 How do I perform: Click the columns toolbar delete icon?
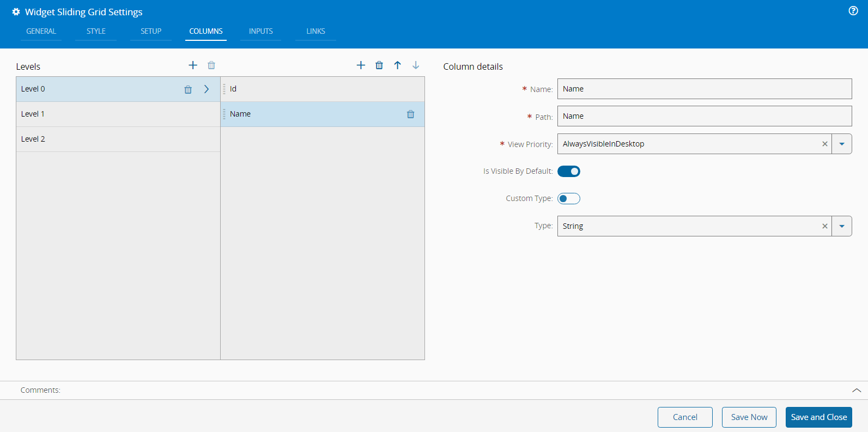click(x=379, y=65)
